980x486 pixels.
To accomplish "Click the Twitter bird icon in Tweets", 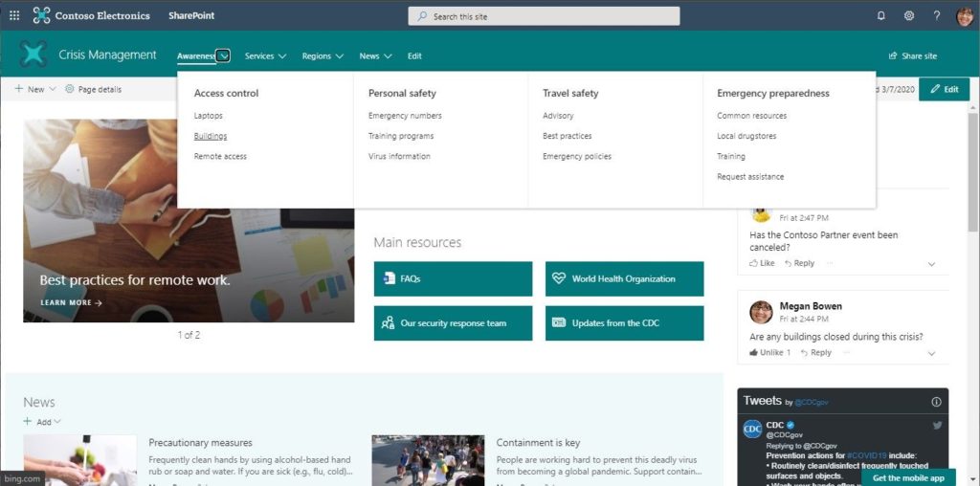I will [x=937, y=426].
